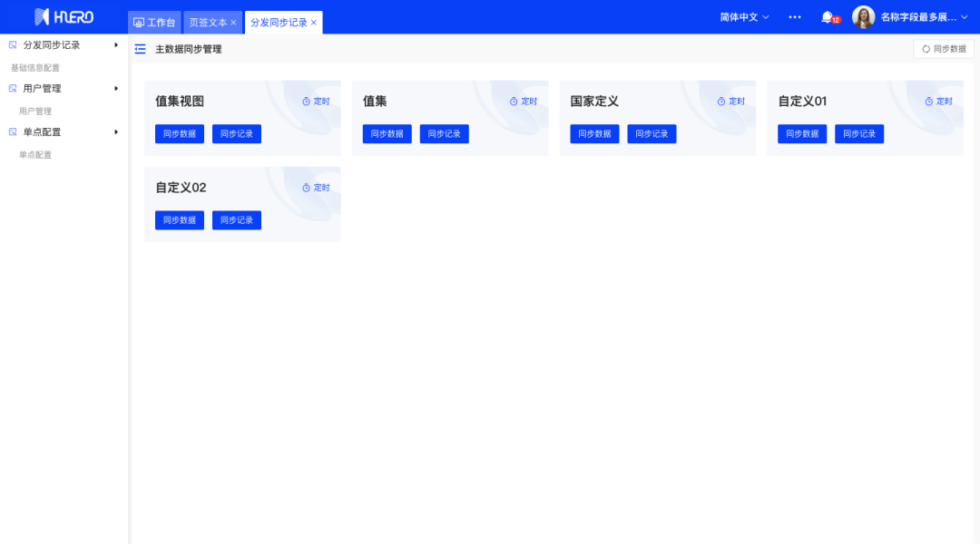Close the 页签文本 tab
980x544 pixels.
(x=233, y=23)
